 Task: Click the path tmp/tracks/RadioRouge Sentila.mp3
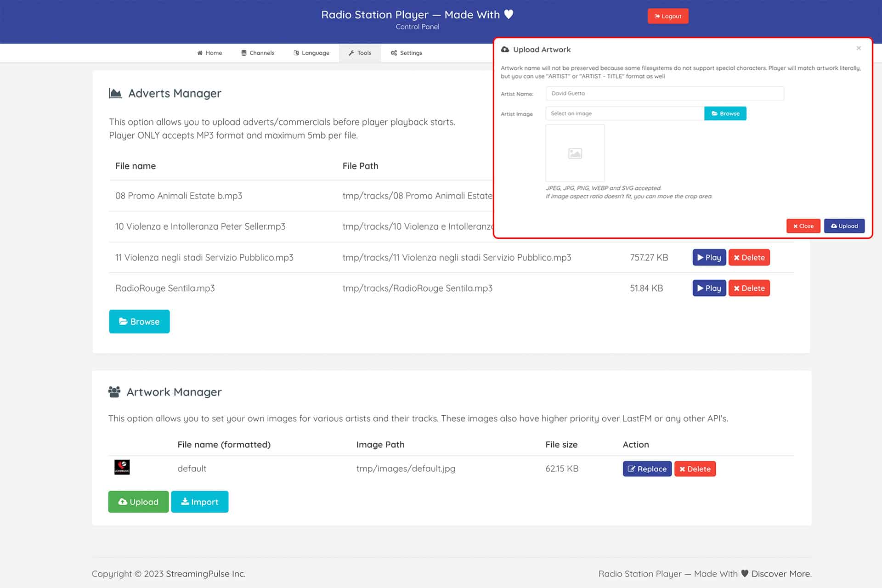coord(418,288)
